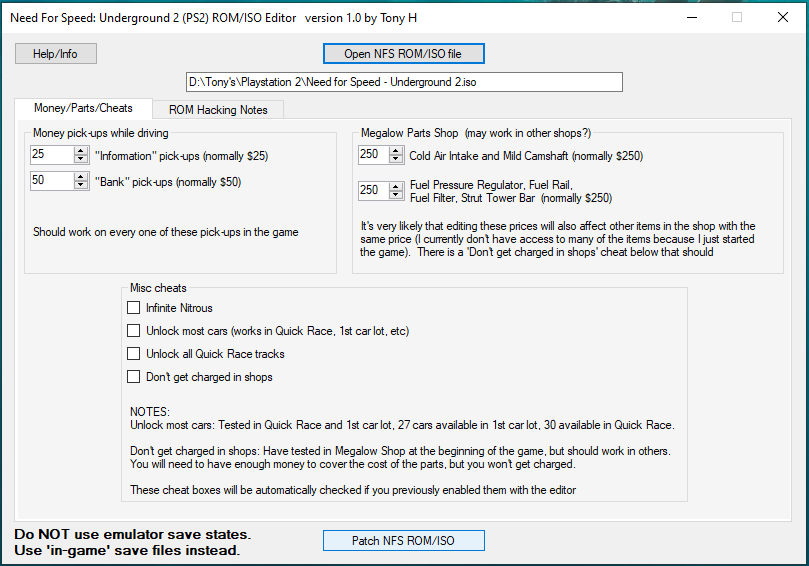Open the ROM Hacking Notes tab
Screen dimensions: 809x566
click(x=218, y=110)
